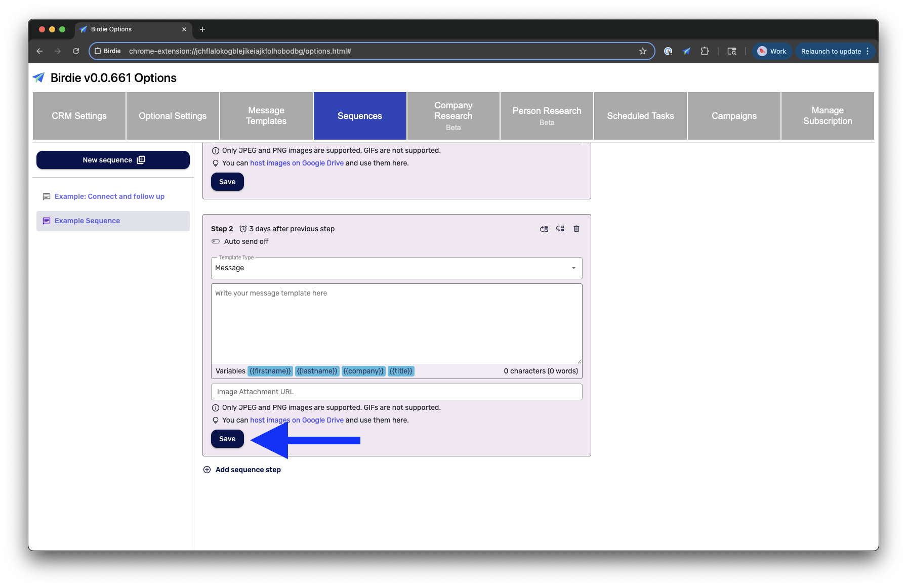
Task: Open the Chrome Extensions puzzle icon
Action: [x=705, y=51]
